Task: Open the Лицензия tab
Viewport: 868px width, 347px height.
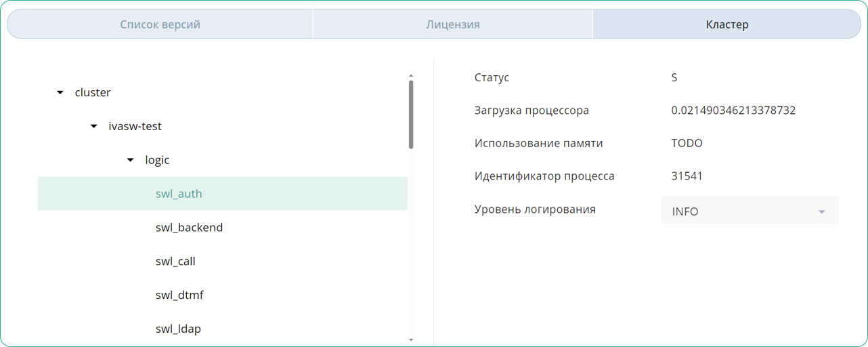Action: pos(452,24)
